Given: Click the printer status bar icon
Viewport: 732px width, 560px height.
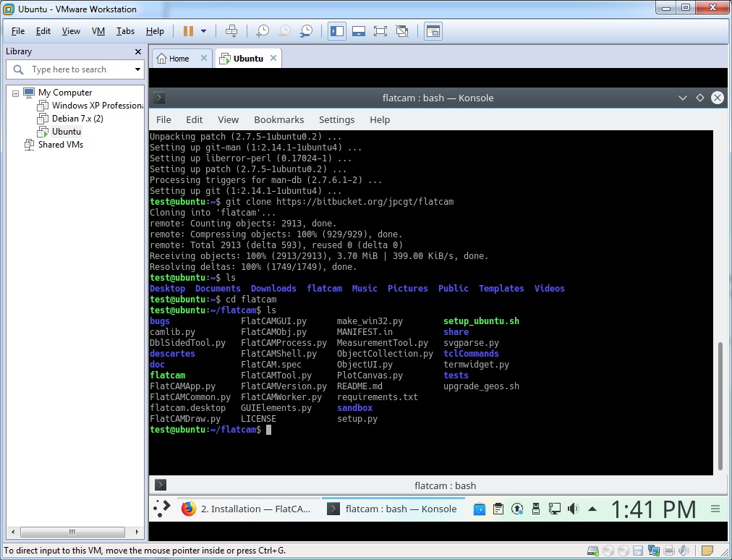Looking at the screenshot, I should (669, 551).
